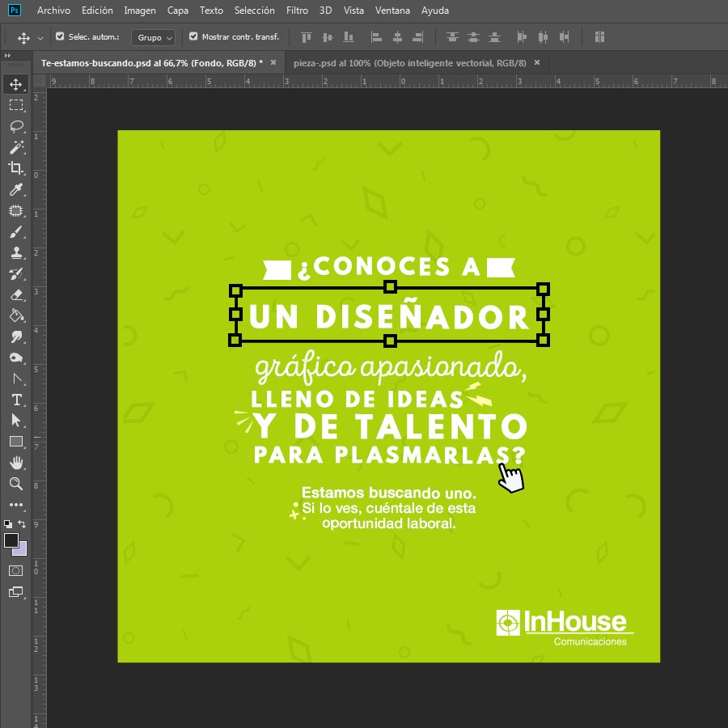Open the Imagen menu
728x728 pixels.
pyautogui.click(x=140, y=11)
